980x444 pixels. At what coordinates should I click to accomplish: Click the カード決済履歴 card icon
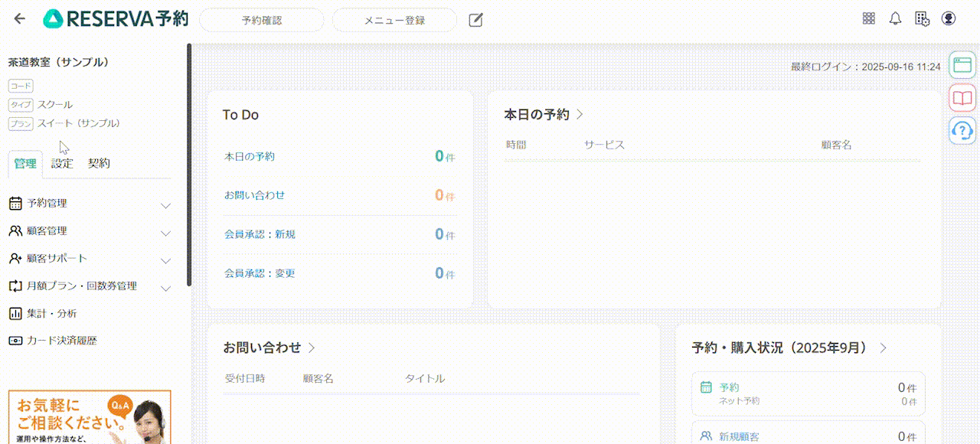click(x=15, y=341)
